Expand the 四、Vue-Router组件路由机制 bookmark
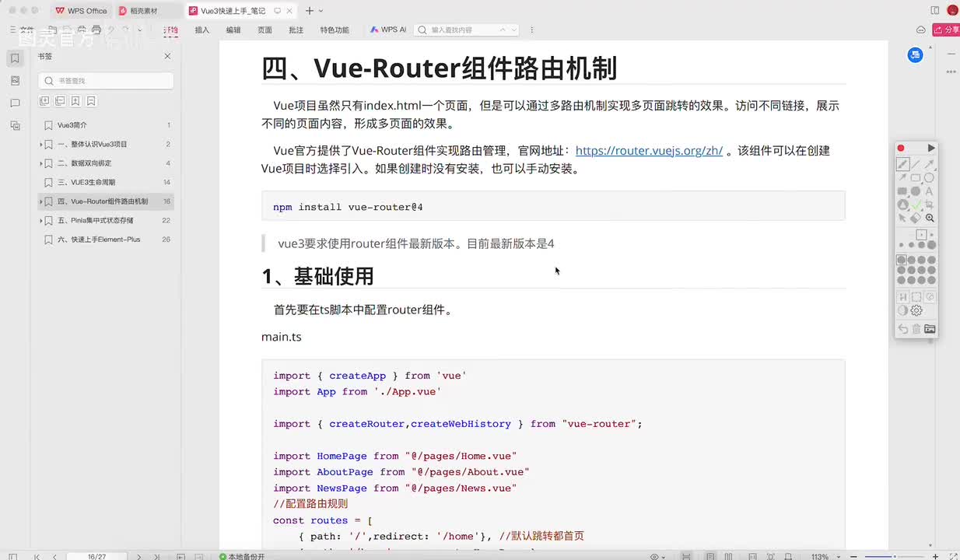 tap(40, 201)
